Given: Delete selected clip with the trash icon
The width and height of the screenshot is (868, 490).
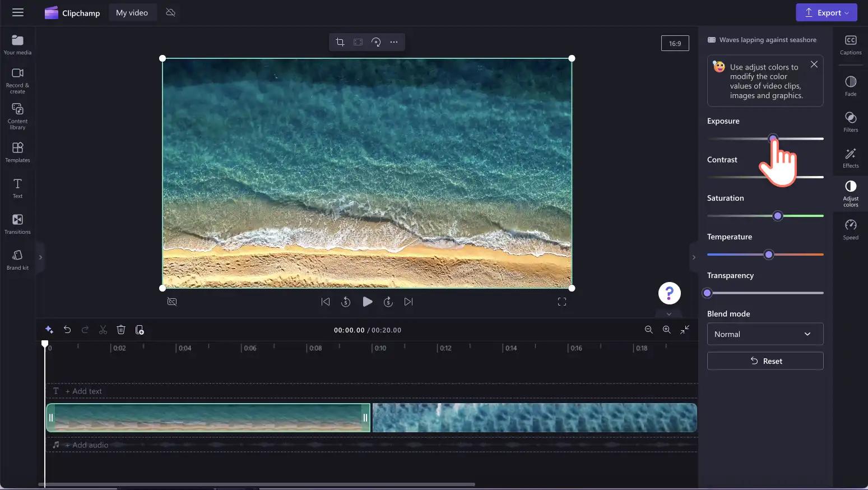Looking at the screenshot, I should pyautogui.click(x=121, y=330).
